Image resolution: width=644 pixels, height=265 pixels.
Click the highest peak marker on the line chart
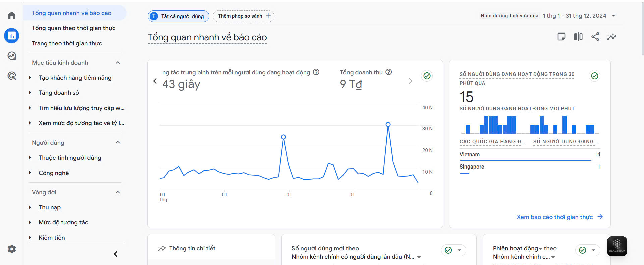(388, 124)
